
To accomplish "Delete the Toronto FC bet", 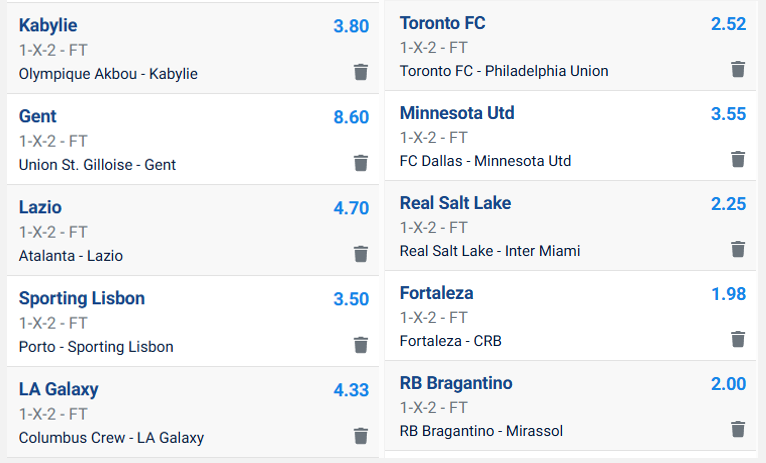I will point(738,69).
